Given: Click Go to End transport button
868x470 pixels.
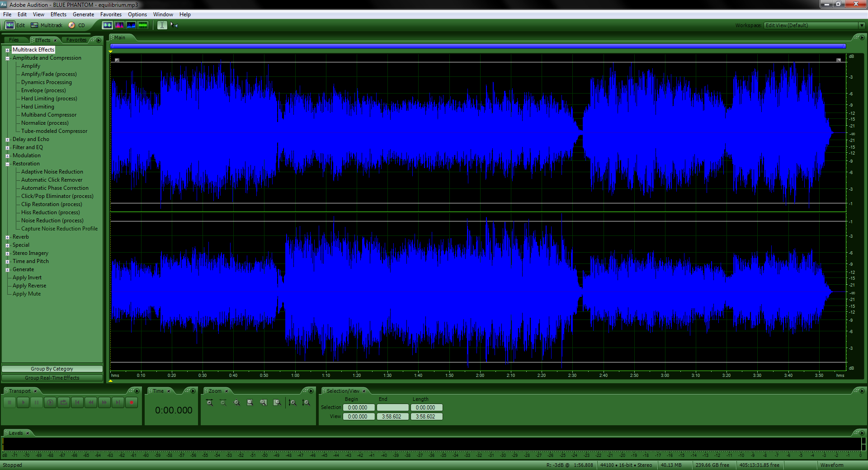Looking at the screenshot, I should click(x=118, y=402).
